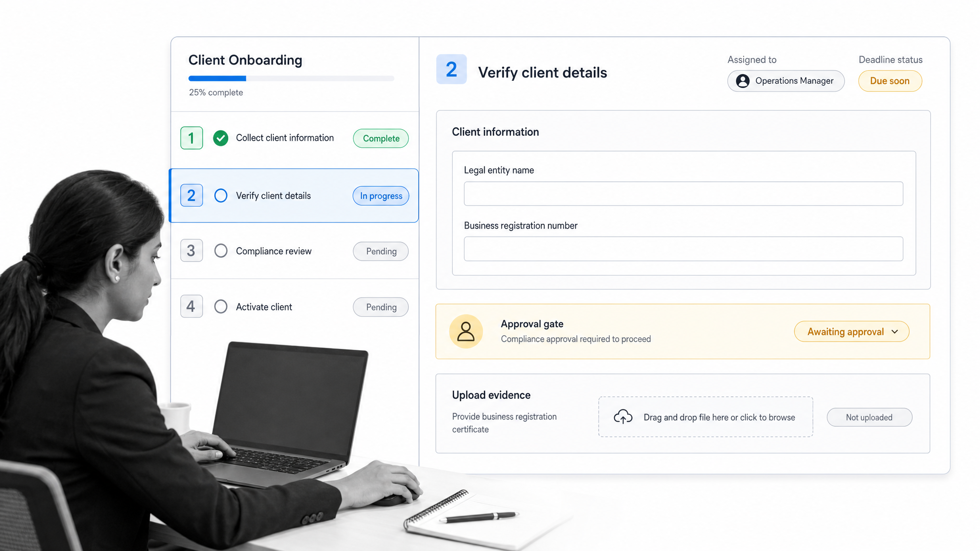Click the Not uploaded status badge
The height and width of the screenshot is (551, 980).
(869, 417)
